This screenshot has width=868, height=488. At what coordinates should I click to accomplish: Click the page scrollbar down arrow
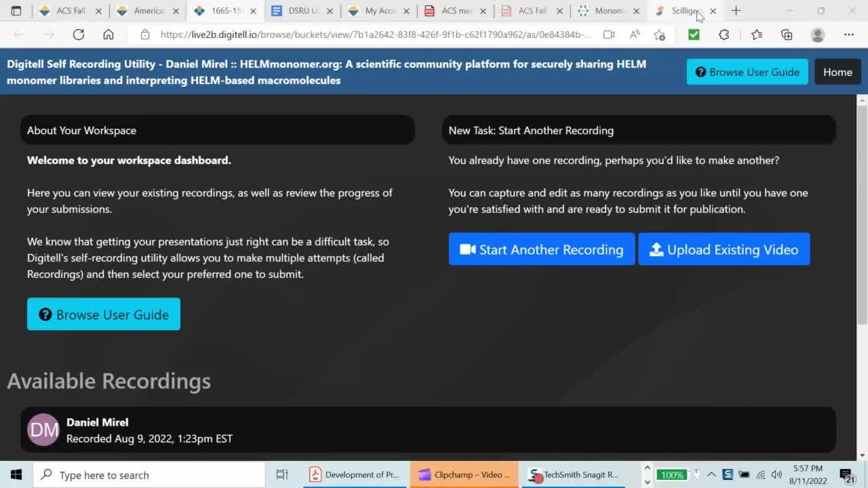pos(862,455)
